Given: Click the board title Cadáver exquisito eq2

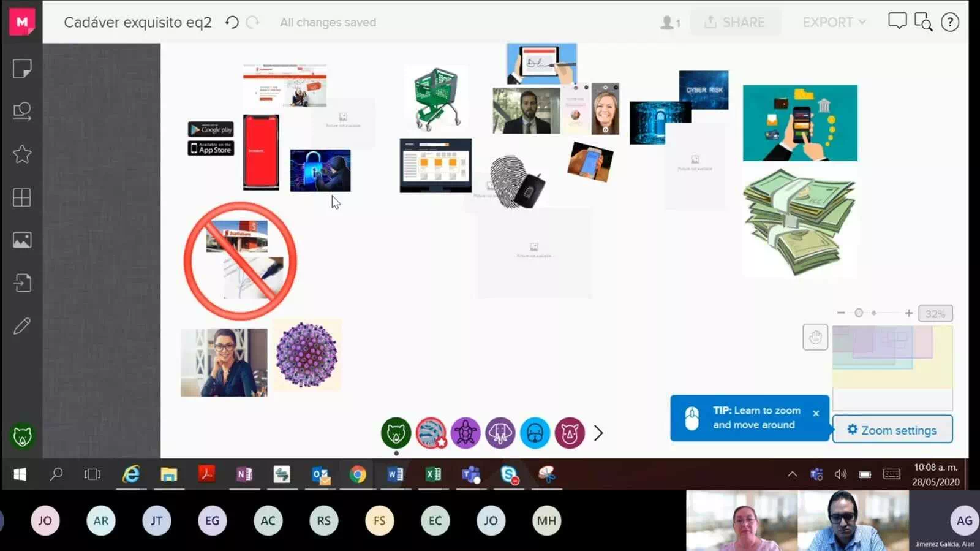Looking at the screenshot, I should click(138, 23).
